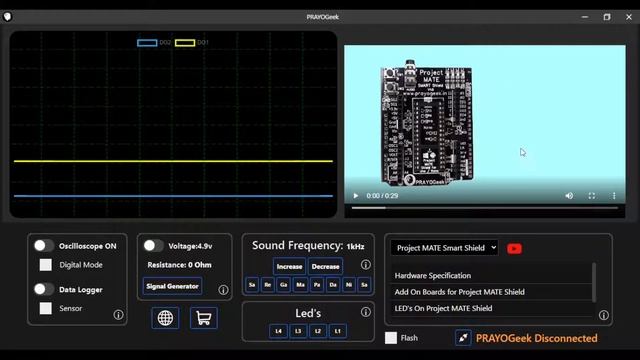Click the red YouTube icon

(x=514, y=248)
